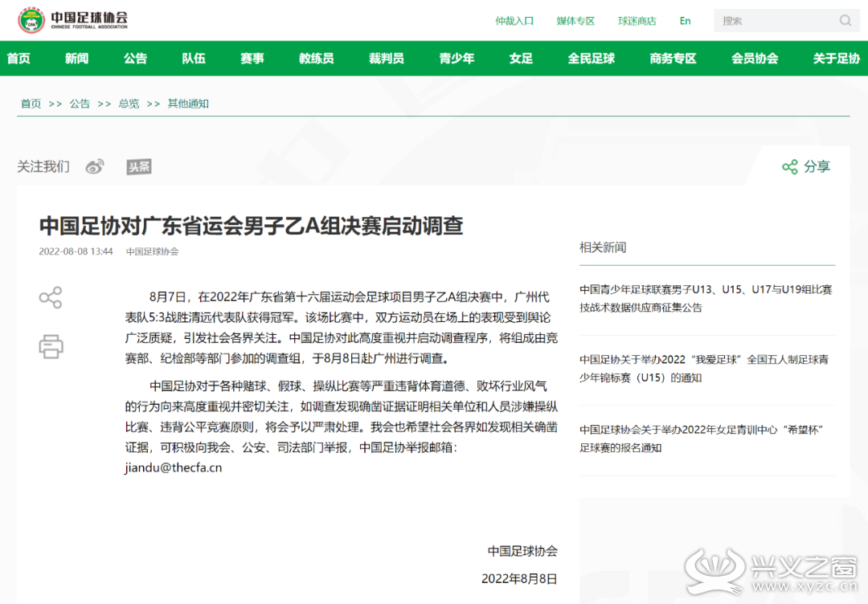
Task: Click the gray share icon beside the article
Action: coord(51,297)
